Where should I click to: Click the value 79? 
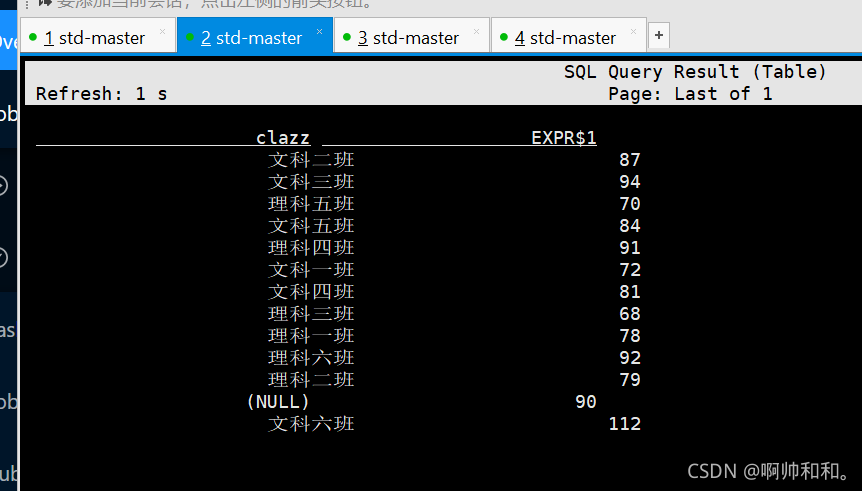(x=629, y=380)
